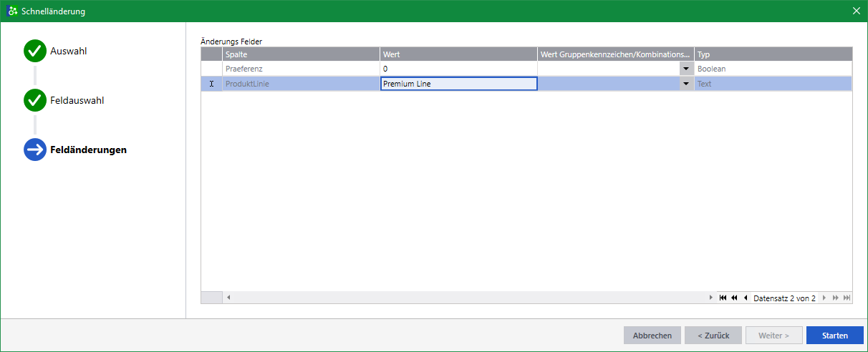Edit the Wert field containing Premium Line
The height and width of the screenshot is (352, 868).
pos(458,84)
